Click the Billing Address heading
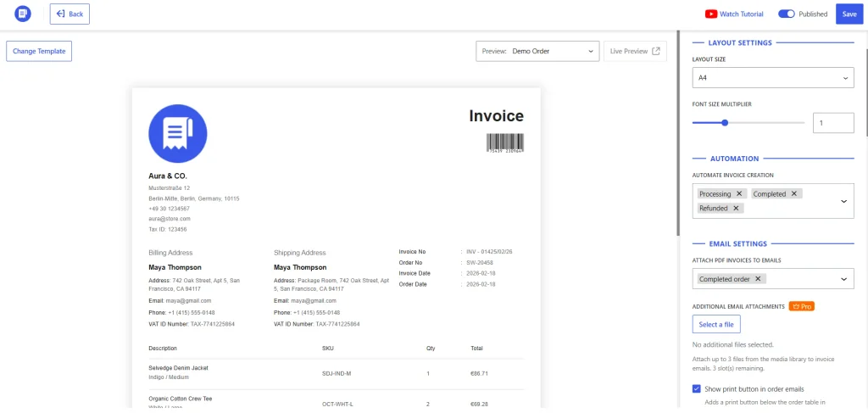The image size is (868, 413). [x=170, y=253]
